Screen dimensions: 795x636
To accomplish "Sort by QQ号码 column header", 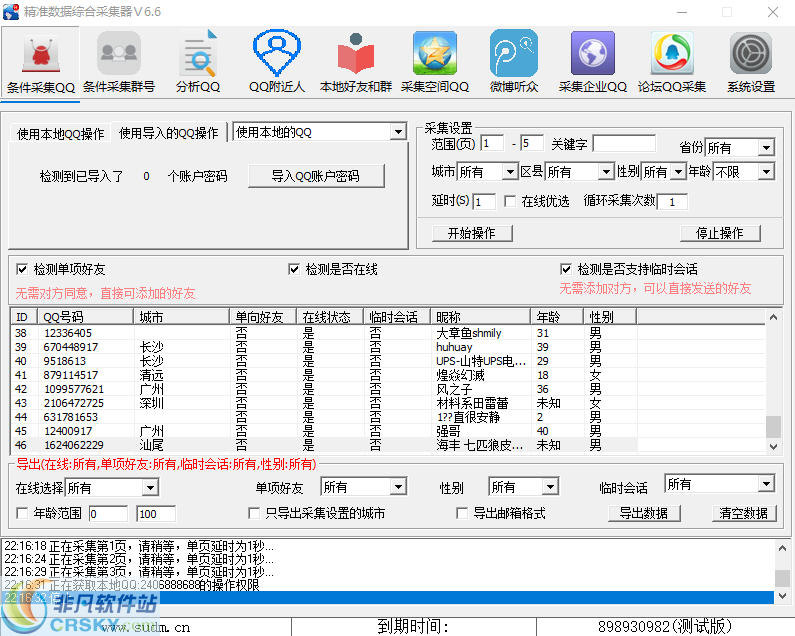I will coord(85,317).
